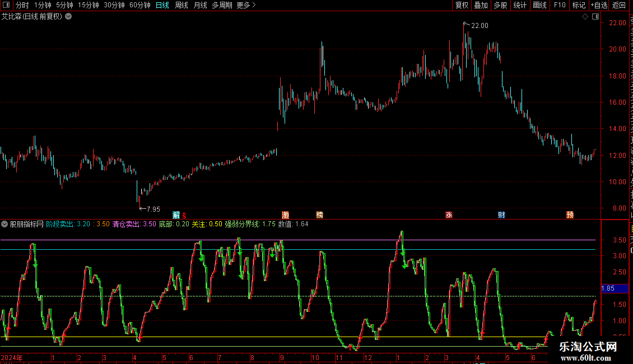Screen dimensions: 633x364
Task: Click the 预 forecast info marker
Action: [570, 215]
